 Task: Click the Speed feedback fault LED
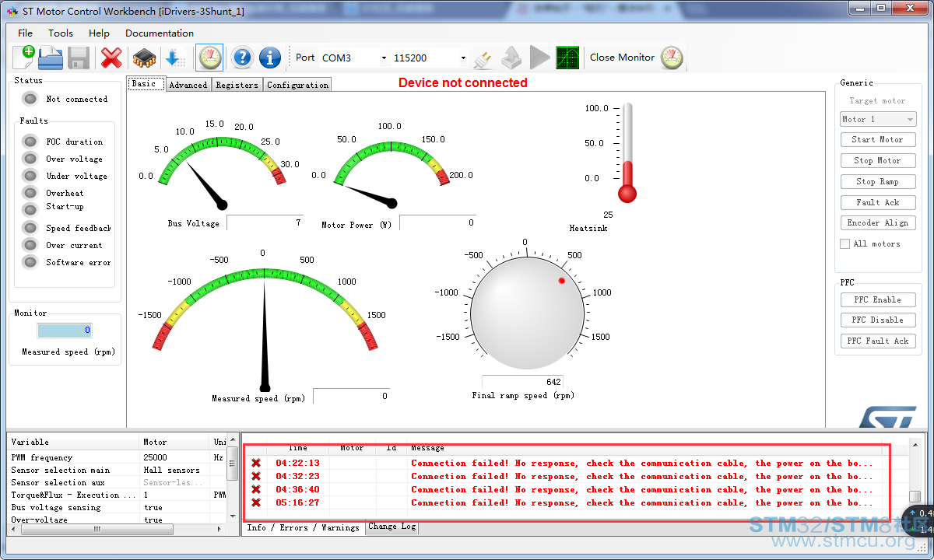pos(30,228)
